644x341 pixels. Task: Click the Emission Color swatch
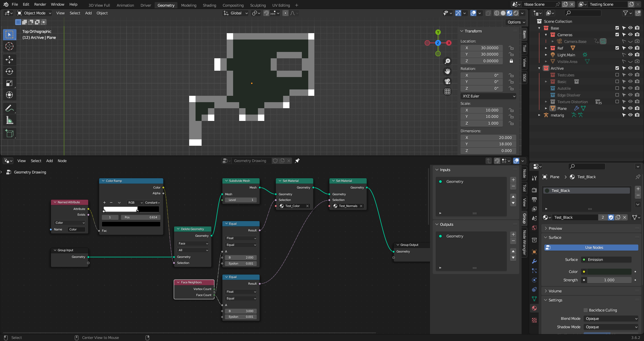609,272
